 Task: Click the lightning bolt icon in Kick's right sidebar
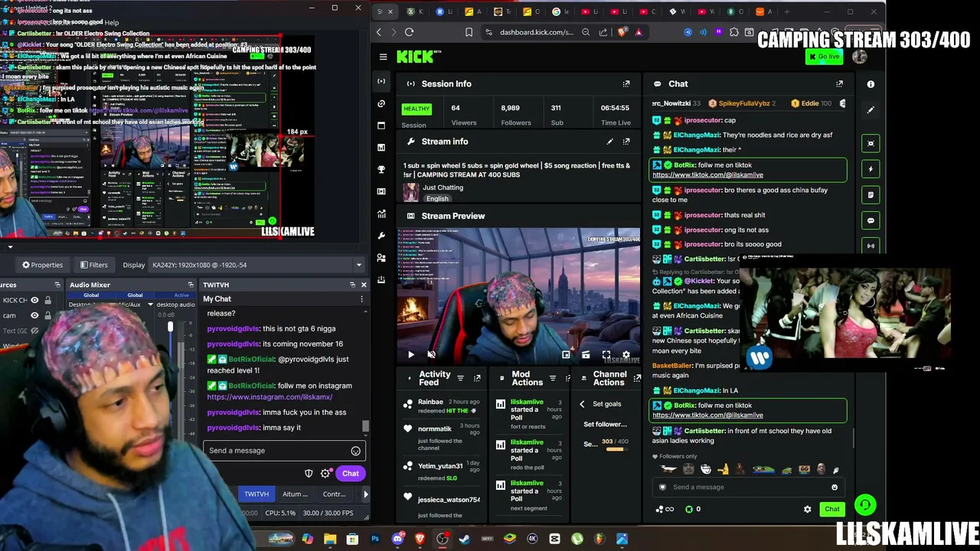[871, 169]
